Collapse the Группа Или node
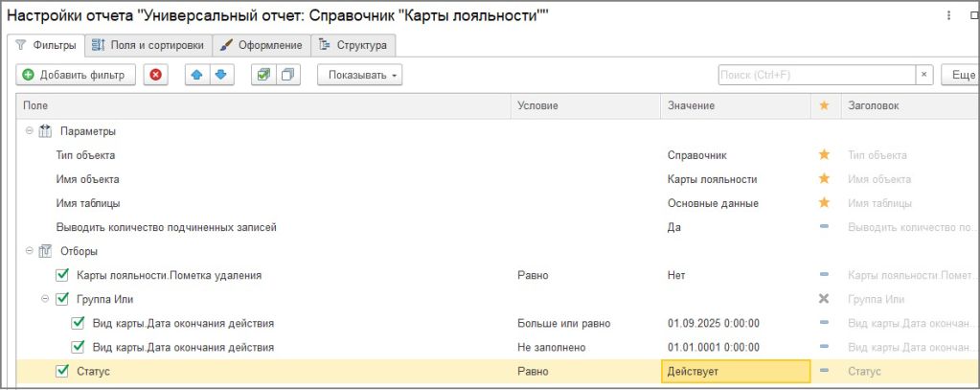This screenshot has width=980, height=390. (44, 299)
